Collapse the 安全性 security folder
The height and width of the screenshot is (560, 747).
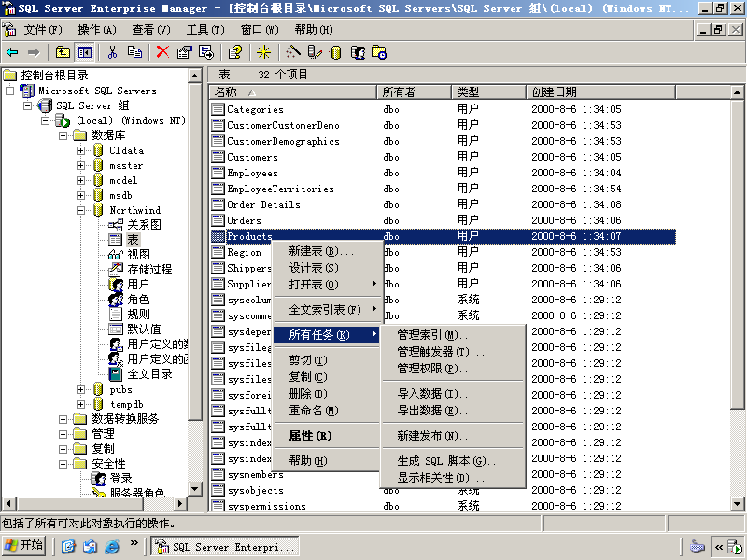click(x=63, y=464)
